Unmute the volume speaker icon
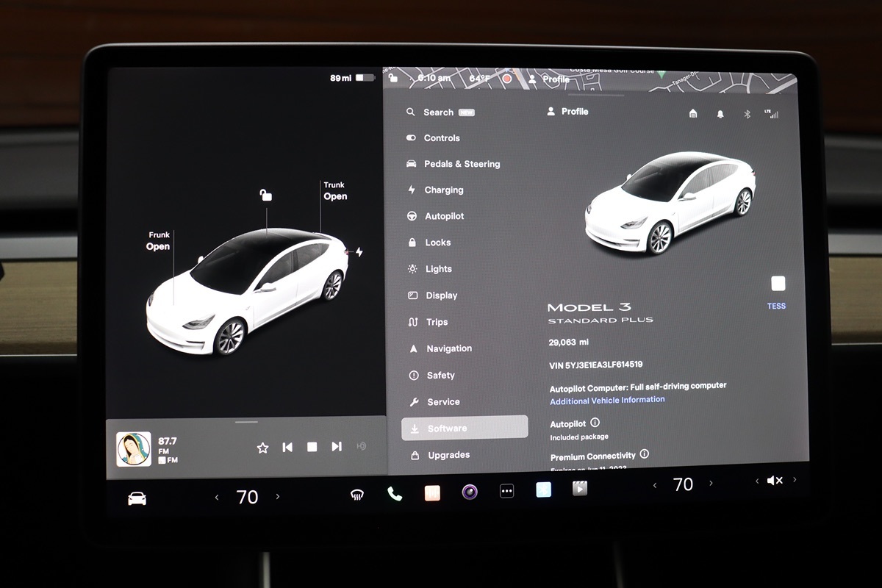Image resolution: width=882 pixels, height=588 pixels. pos(775,481)
